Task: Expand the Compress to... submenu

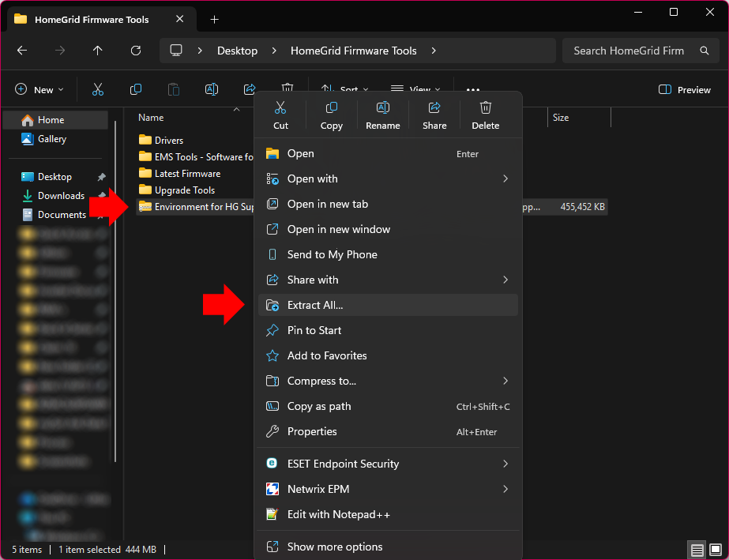Action: pos(388,381)
